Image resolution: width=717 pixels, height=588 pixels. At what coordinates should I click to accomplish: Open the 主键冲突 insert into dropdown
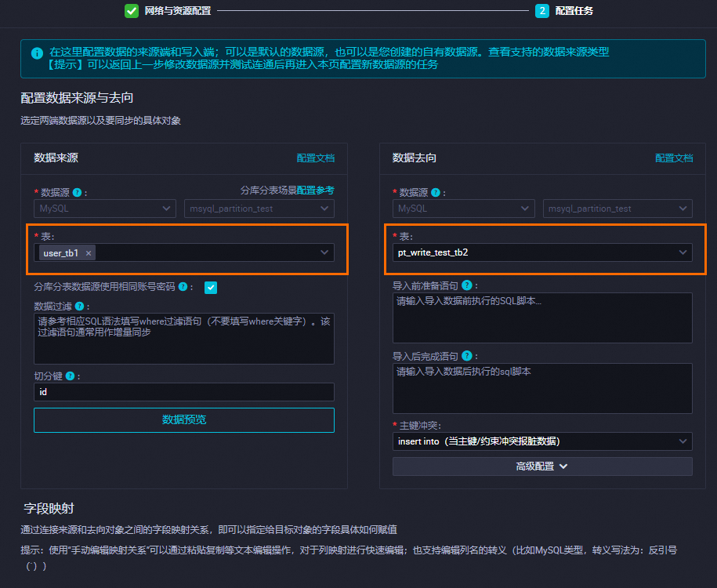click(542, 441)
